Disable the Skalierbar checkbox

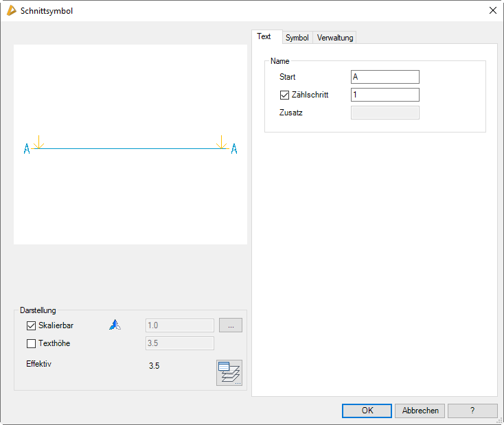pyautogui.click(x=31, y=325)
